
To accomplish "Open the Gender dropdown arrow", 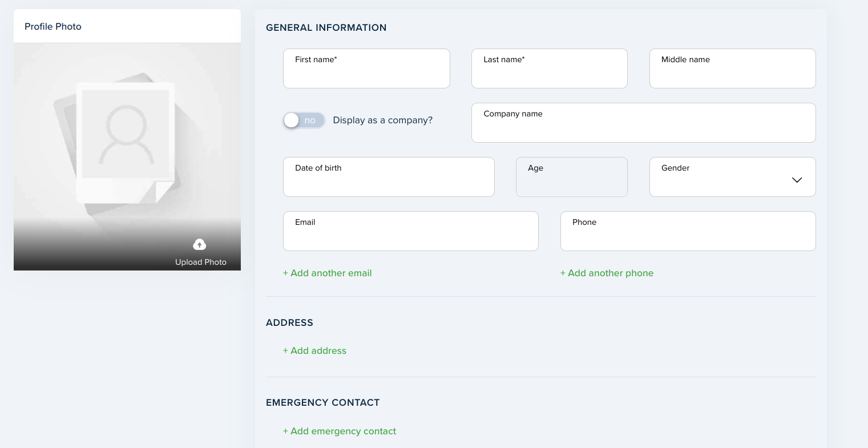I will coord(797,180).
